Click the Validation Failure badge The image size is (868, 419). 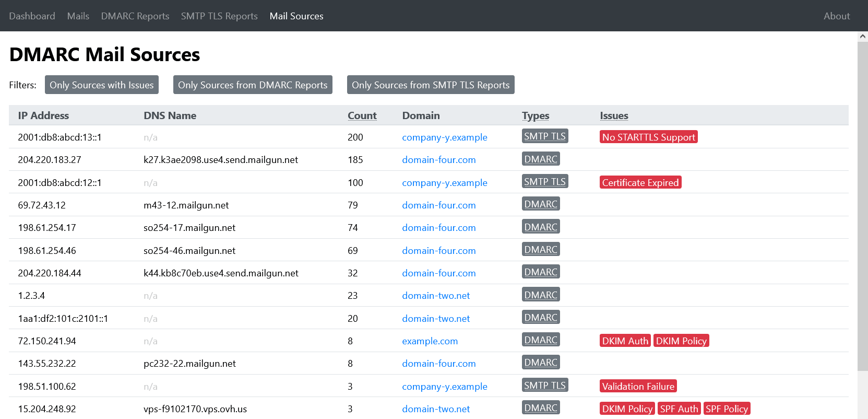(638, 387)
